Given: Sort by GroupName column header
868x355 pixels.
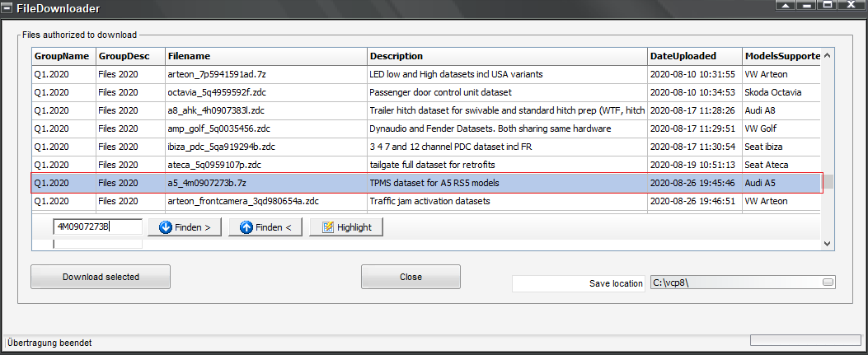Looking at the screenshot, I should coord(62,56).
